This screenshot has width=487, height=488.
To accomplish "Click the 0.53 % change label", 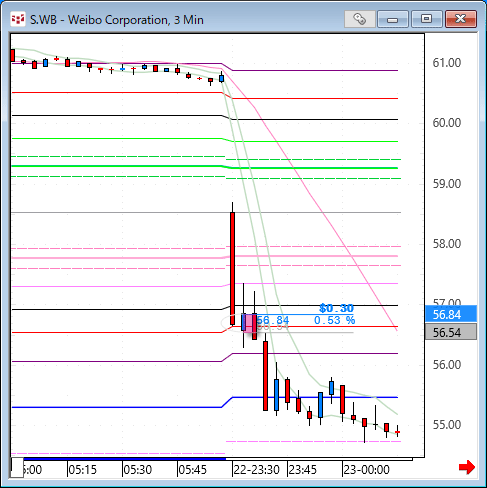I will [x=334, y=320].
